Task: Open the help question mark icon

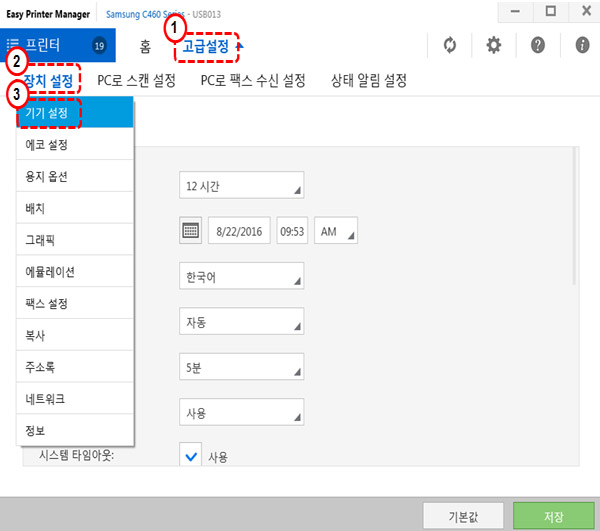Action: 538,45
